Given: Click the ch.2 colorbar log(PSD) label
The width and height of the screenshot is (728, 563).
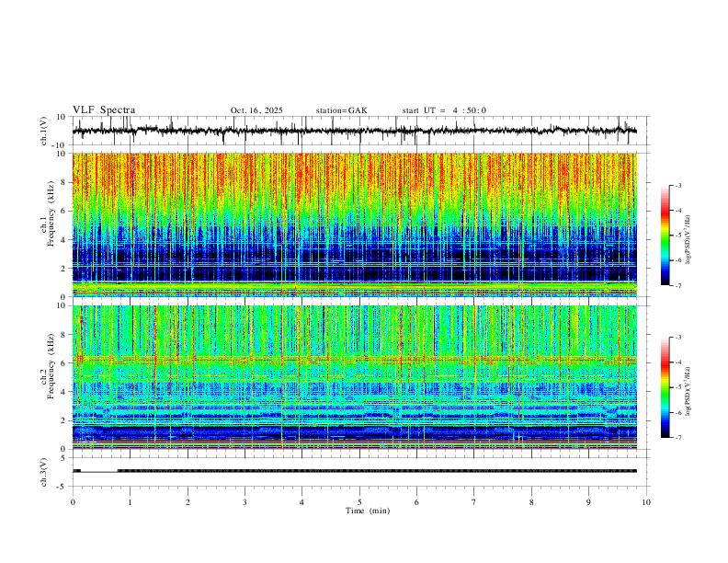Looking at the screenshot, I should [688, 391].
